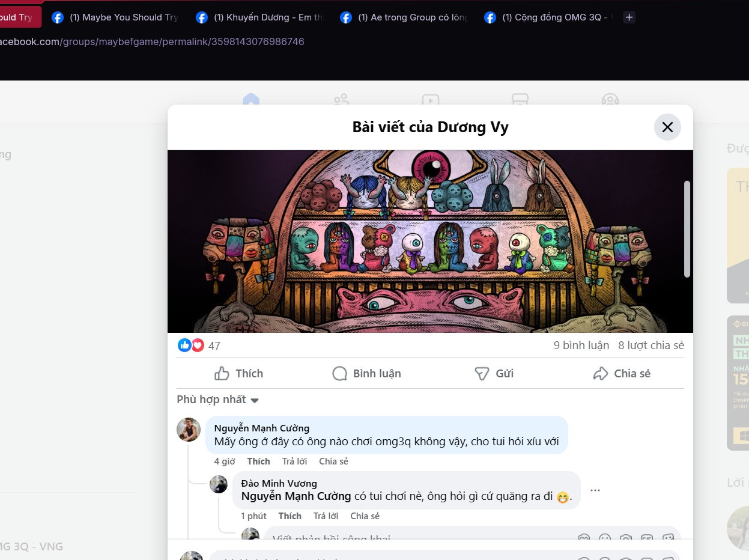Screen dimensions: 749x560
Task: Click the red heart reaction icon beside 47
Action: pos(198,345)
